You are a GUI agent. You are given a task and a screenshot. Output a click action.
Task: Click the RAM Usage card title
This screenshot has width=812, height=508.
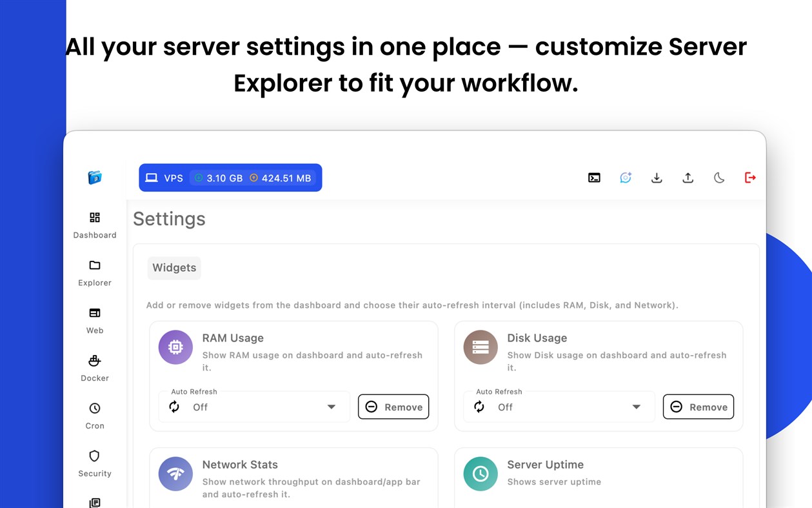point(233,338)
